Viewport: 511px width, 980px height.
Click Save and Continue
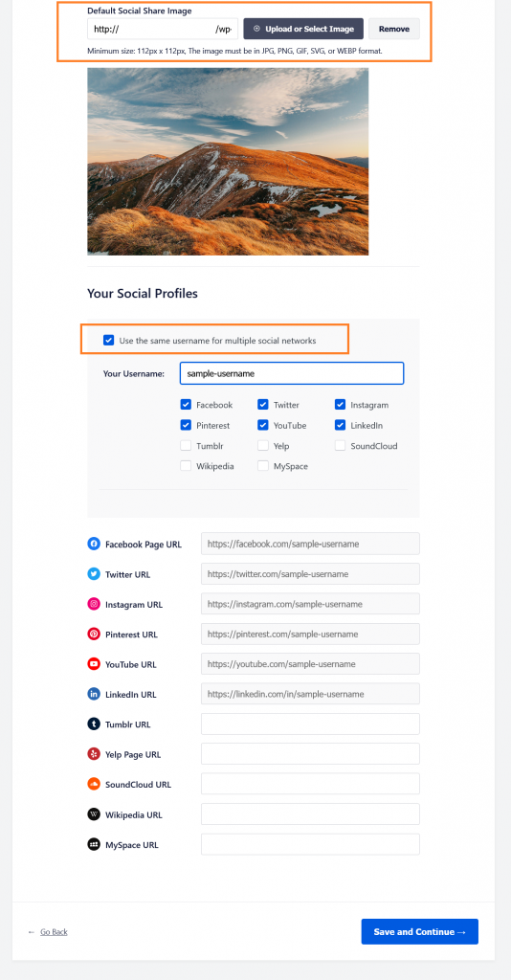click(x=420, y=931)
